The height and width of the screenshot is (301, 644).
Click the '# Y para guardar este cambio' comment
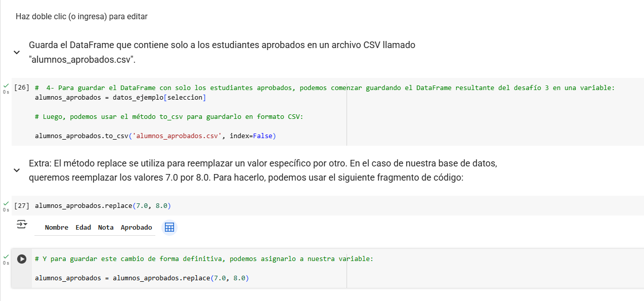204,259
